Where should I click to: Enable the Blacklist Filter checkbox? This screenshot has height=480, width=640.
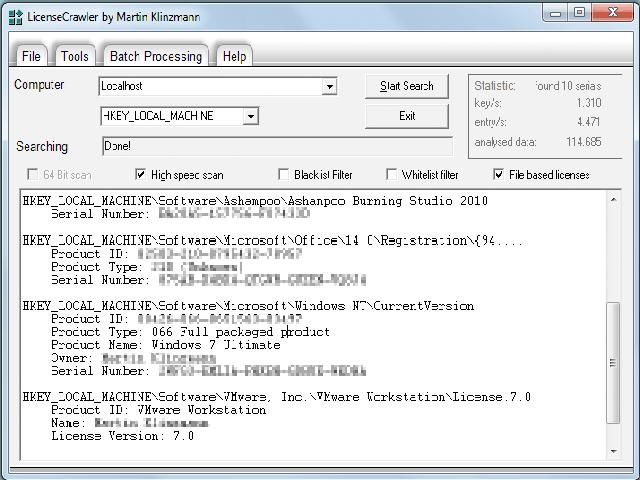[284, 175]
